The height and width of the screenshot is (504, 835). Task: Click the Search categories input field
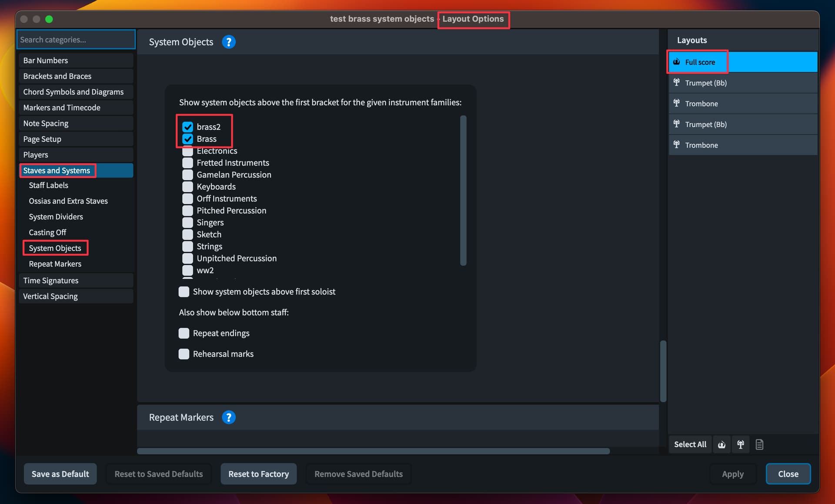coord(76,40)
